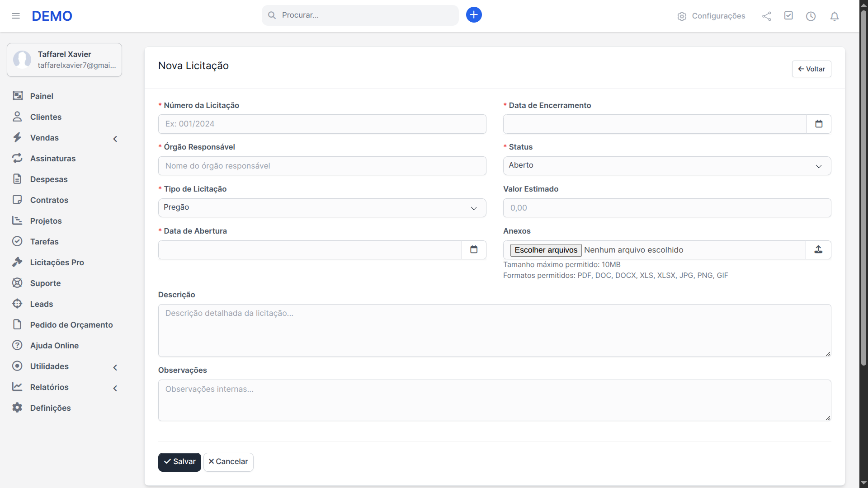Click the history clock icon in the header
This screenshot has width=868, height=488.
(x=811, y=16)
